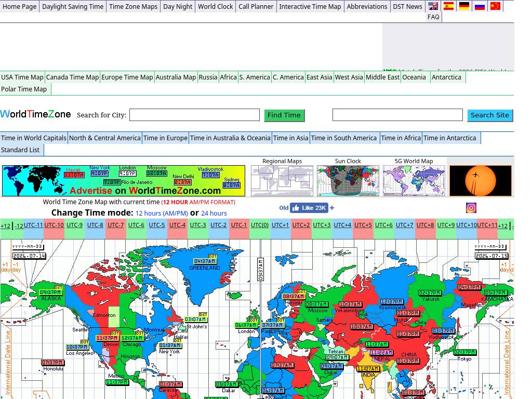This screenshot has width=532, height=399.
Task: Select the Chinese flag language icon
Action: [x=495, y=6]
